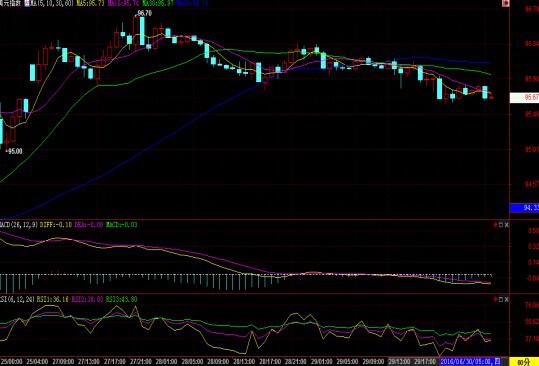Click the RSI(6,12,24) indicator label
The width and height of the screenshot is (539, 366).
click(x=17, y=299)
